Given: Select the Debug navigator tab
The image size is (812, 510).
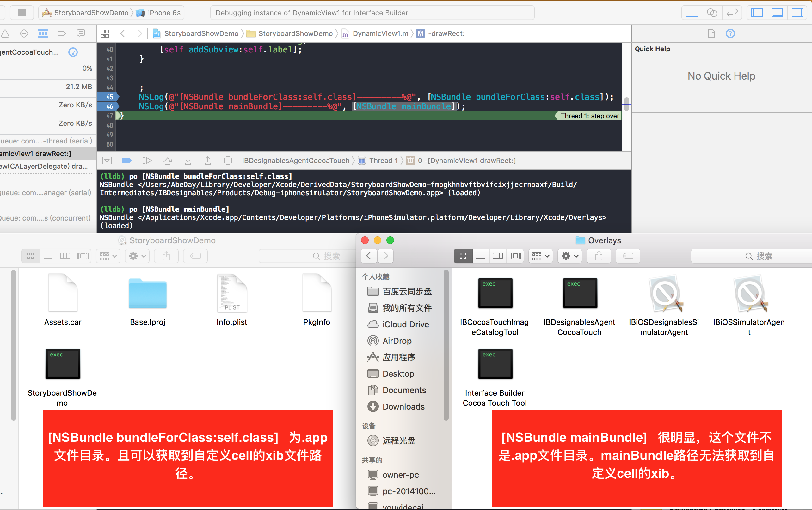Looking at the screenshot, I should pyautogui.click(x=43, y=33).
